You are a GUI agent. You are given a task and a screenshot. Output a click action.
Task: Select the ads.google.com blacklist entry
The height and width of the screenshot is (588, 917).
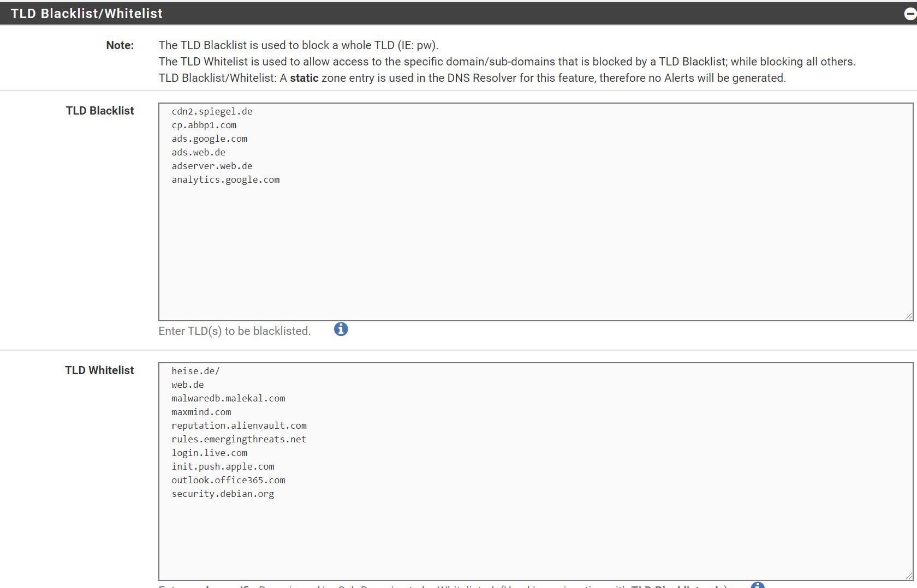click(x=209, y=139)
